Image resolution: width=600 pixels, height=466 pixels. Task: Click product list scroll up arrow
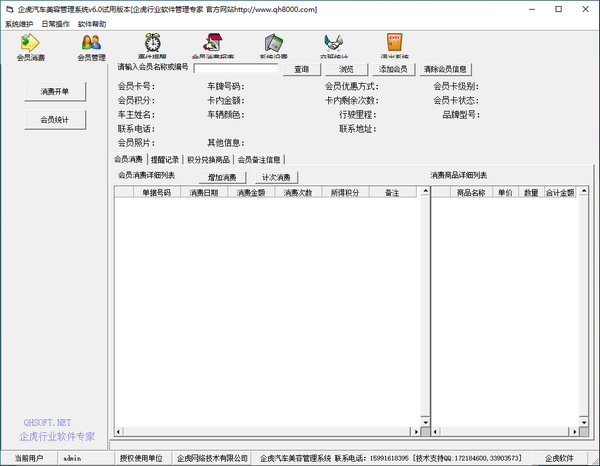(x=584, y=191)
